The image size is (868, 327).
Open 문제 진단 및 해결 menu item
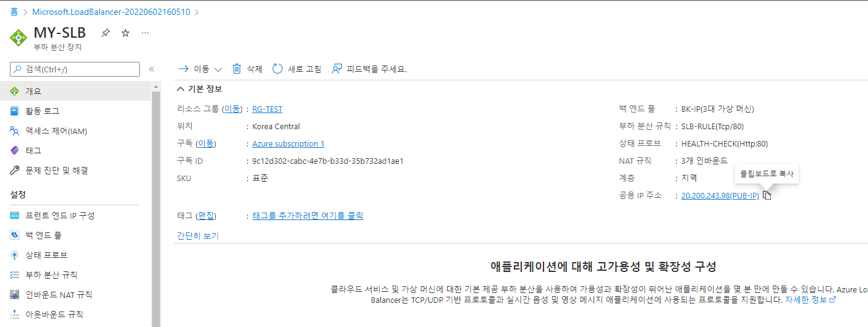(x=75, y=170)
